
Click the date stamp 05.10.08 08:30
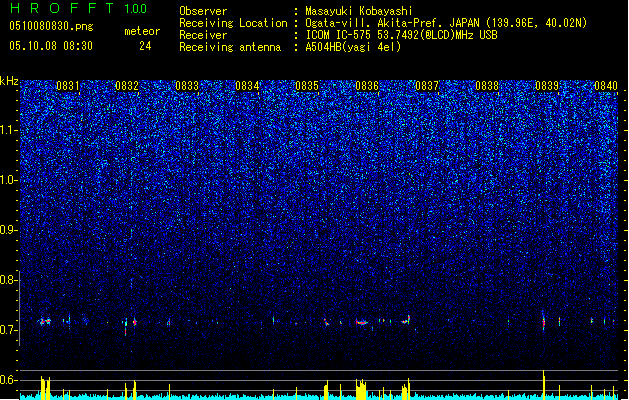point(51,46)
